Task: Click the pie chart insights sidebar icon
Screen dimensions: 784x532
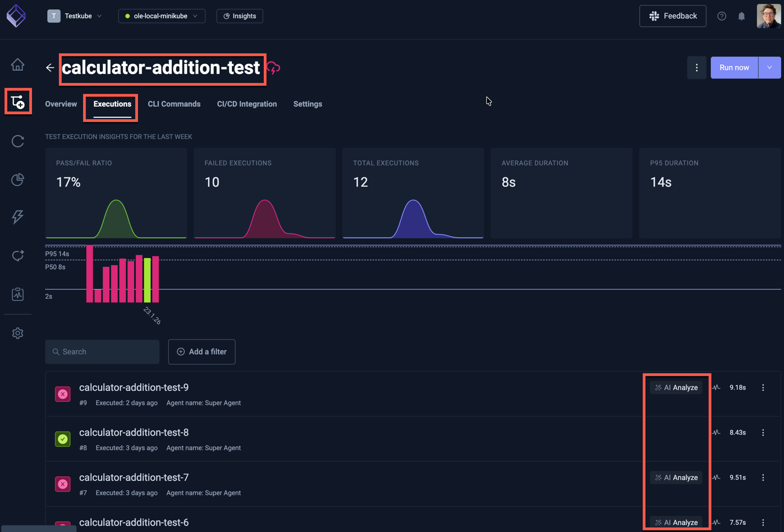Action: 18,180
